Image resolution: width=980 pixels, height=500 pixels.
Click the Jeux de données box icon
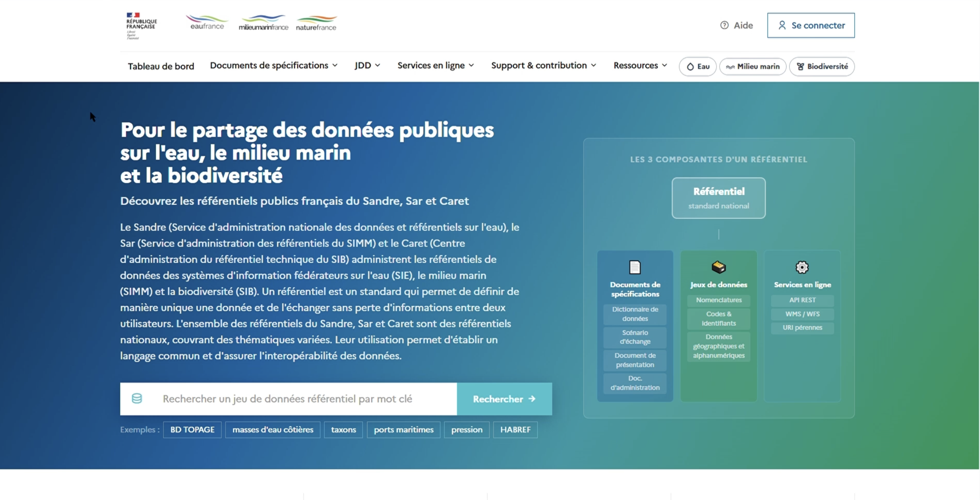719,267
